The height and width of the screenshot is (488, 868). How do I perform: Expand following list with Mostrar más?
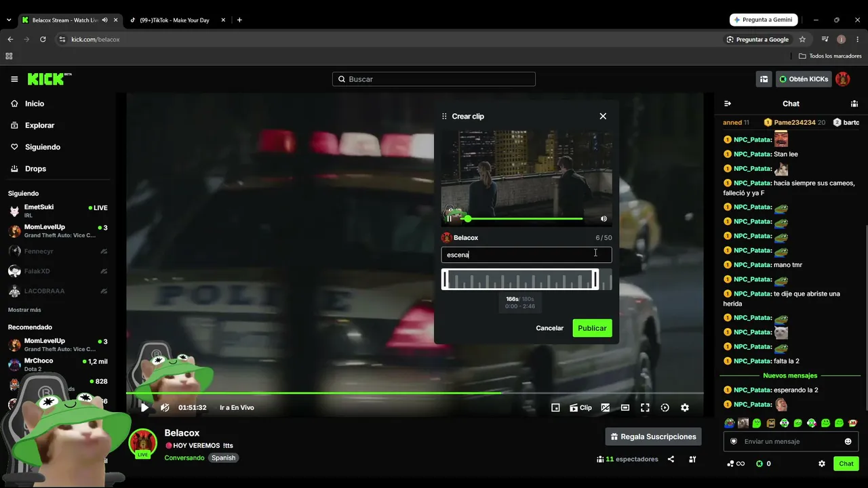click(x=24, y=310)
